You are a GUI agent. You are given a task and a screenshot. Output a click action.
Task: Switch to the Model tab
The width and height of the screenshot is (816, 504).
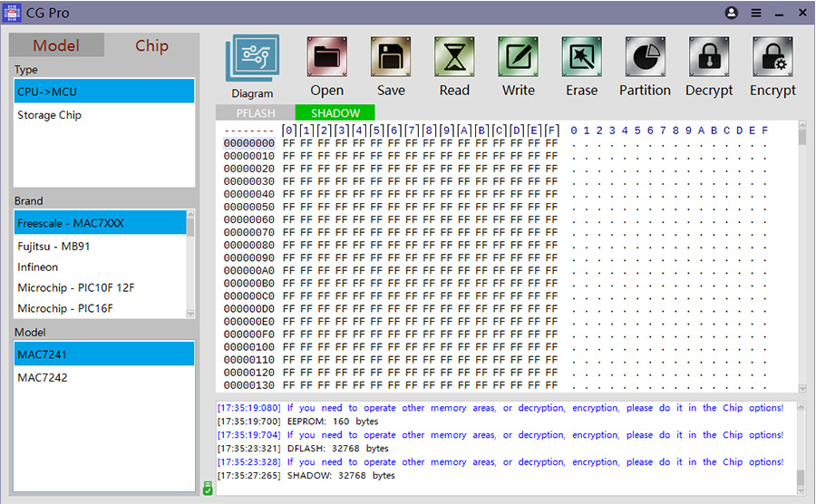[56, 46]
